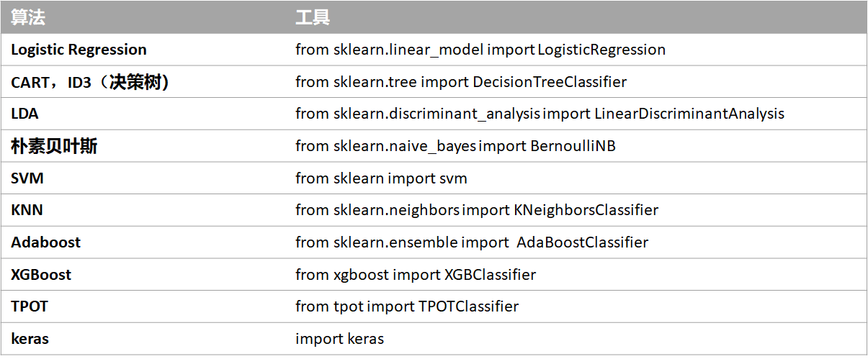Select the XGBoost algorithm cell
This screenshot has width=868, height=359.
point(41,275)
